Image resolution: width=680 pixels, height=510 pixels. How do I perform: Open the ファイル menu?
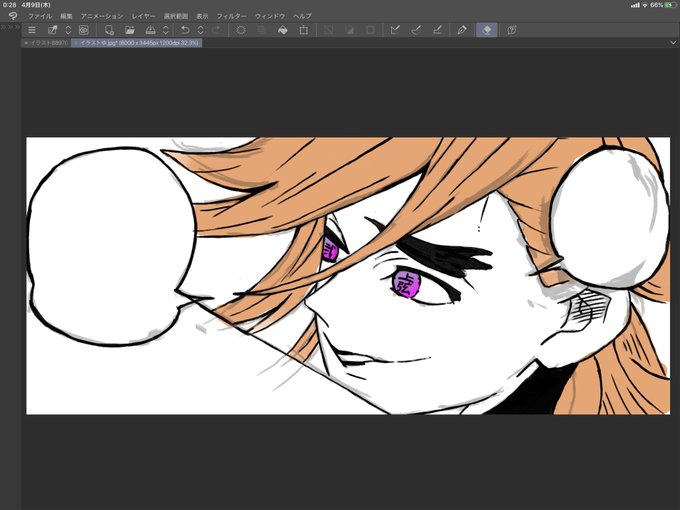point(40,16)
